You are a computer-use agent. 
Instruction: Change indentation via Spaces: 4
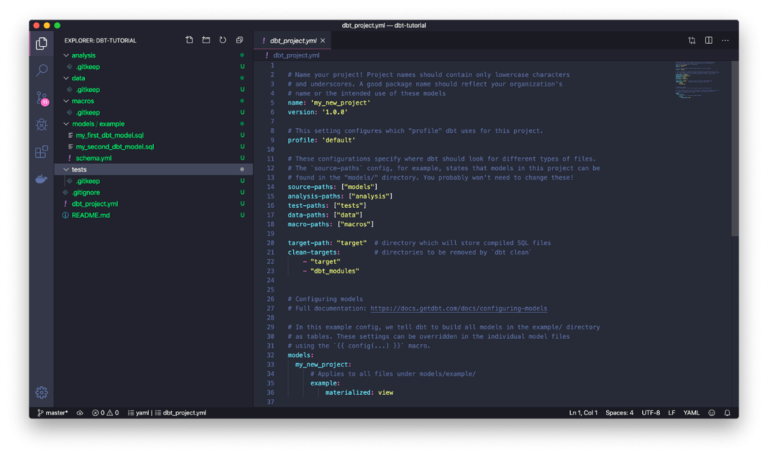pyautogui.click(x=619, y=413)
